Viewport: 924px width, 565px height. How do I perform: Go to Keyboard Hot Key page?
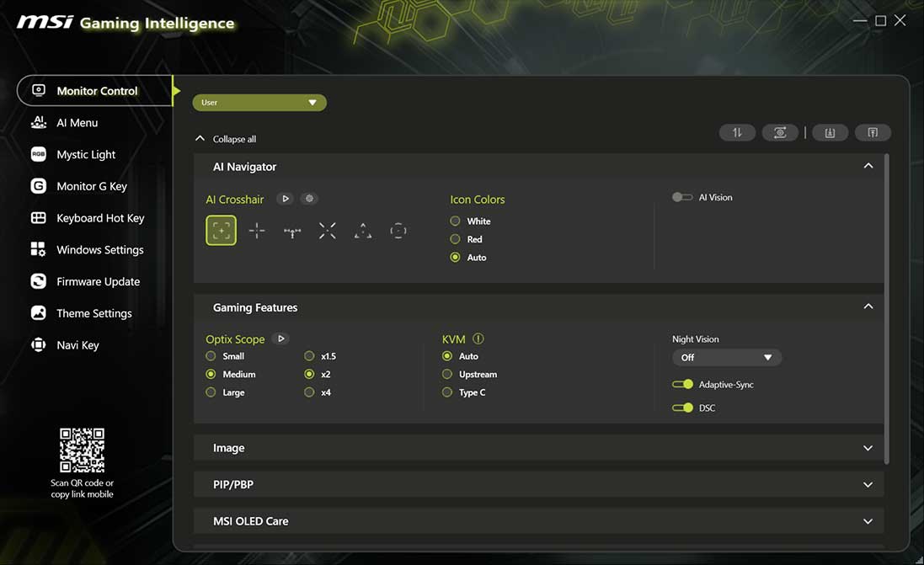pyautogui.click(x=101, y=218)
